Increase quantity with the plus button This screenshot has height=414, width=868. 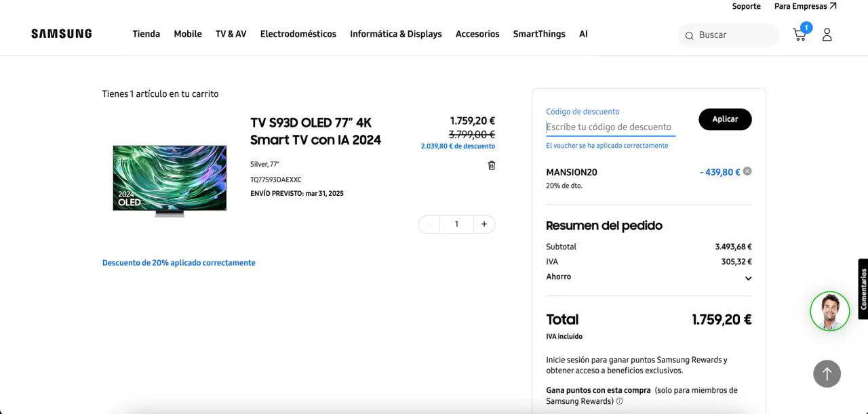pyautogui.click(x=484, y=224)
